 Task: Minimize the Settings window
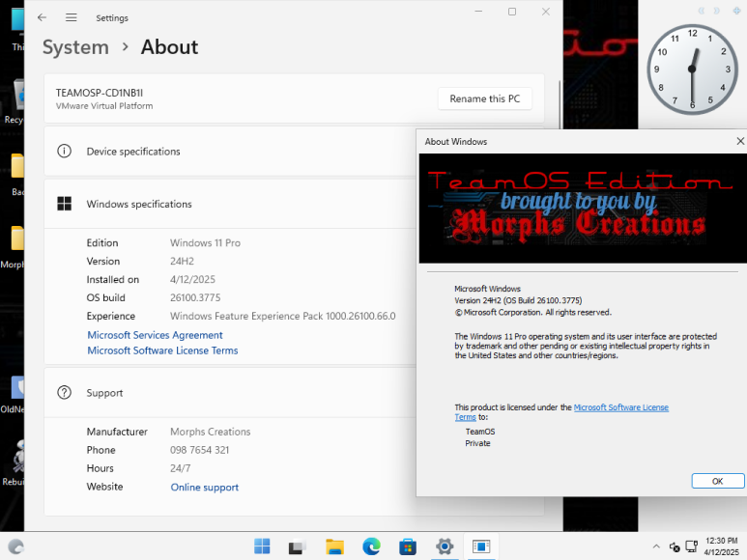coord(478,12)
